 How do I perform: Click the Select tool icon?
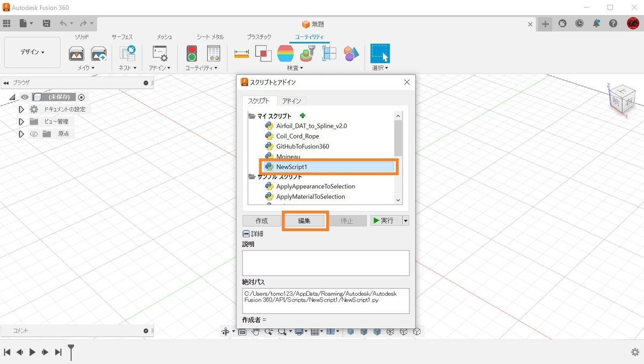(380, 53)
